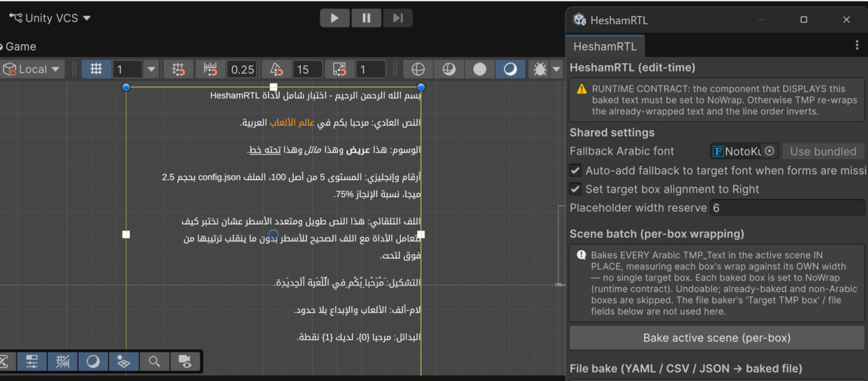The image size is (868, 381).
Task: Edit the Placeholder width reserve field
Action: (787, 207)
